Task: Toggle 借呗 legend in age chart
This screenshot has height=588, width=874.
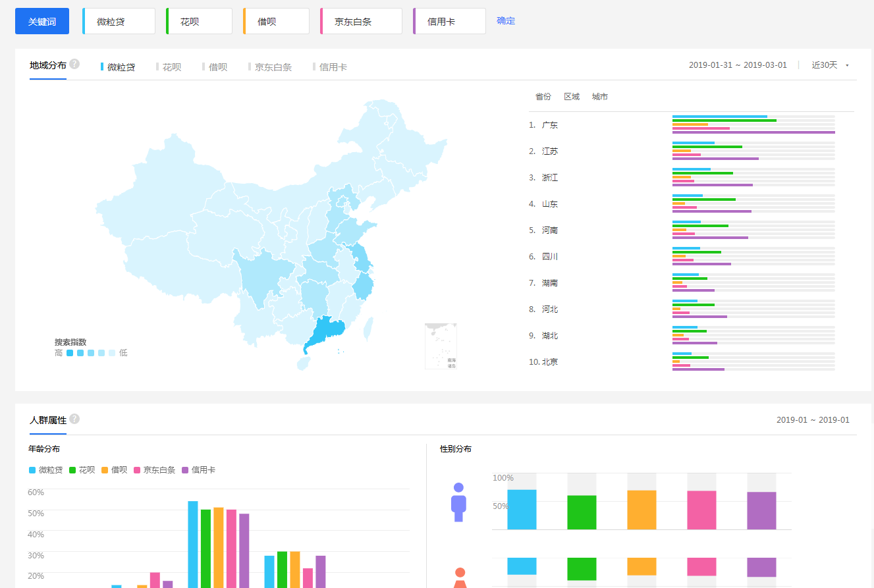Action: 114,470
